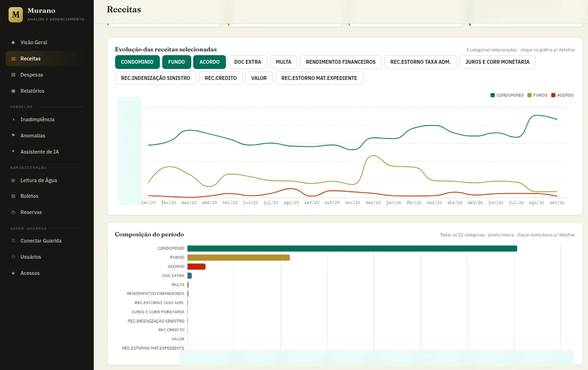588x370 pixels.
Task: Click the Leitura de Água icon
Action: pos(13,180)
